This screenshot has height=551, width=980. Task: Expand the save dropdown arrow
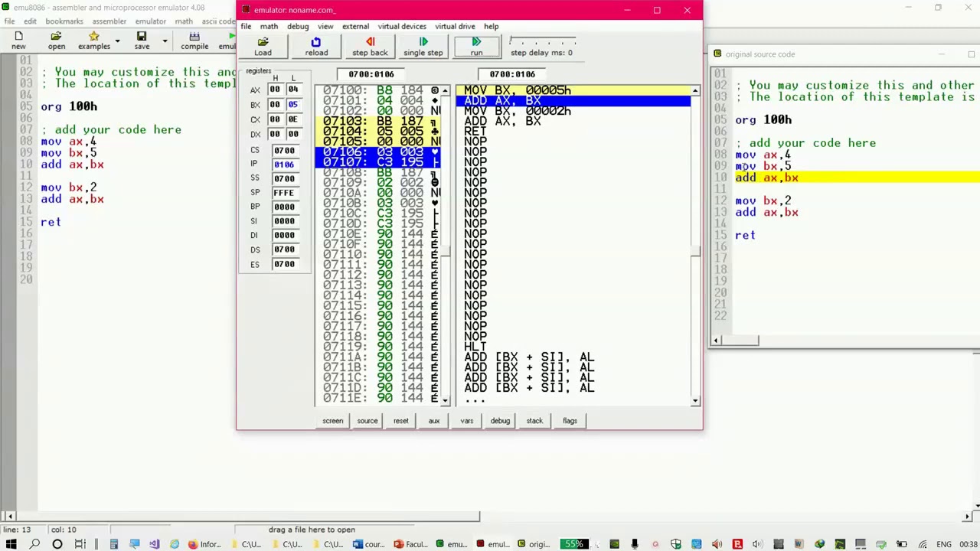165,40
